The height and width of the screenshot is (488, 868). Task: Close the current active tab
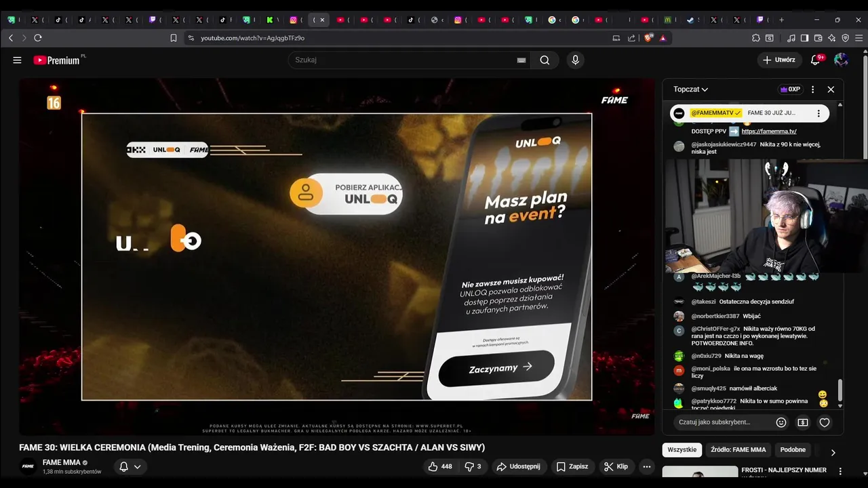[x=322, y=20]
